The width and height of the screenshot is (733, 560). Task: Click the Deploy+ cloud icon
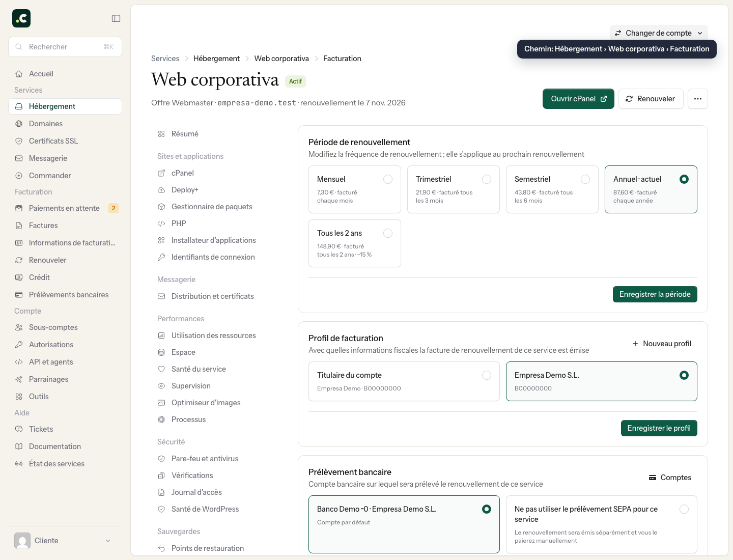tap(161, 190)
